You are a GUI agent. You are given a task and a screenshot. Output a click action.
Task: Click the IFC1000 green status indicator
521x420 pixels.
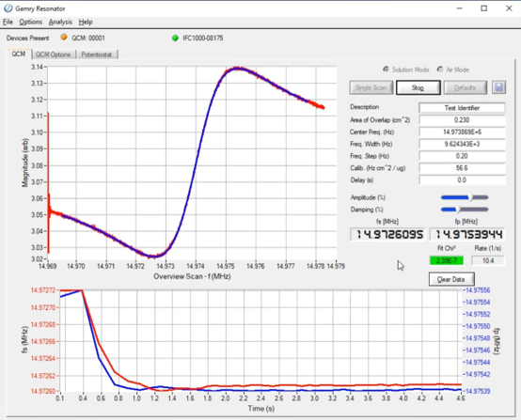[x=175, y=38]
